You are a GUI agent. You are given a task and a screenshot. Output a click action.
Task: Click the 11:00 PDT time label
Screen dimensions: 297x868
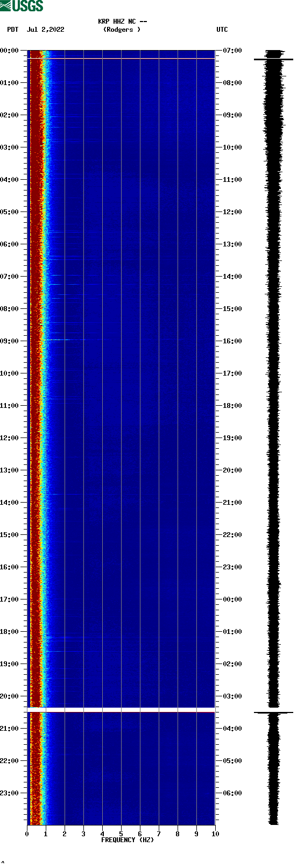(10, 406)
